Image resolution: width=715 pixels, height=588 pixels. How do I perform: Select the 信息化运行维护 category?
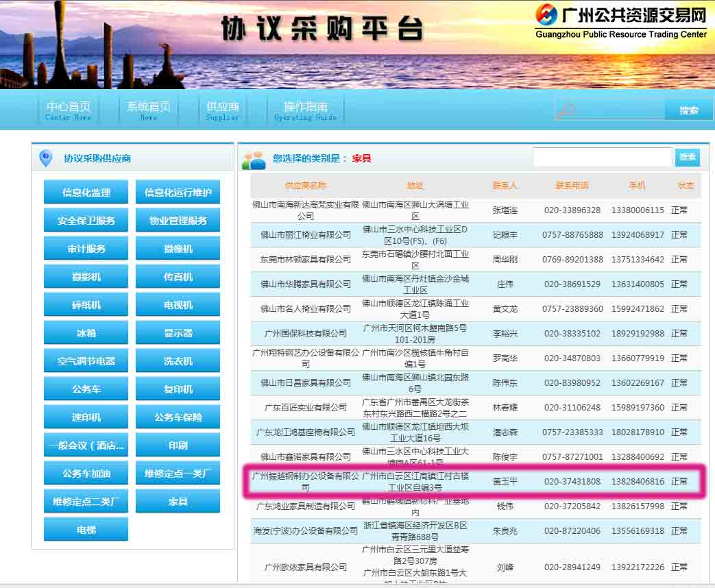[x=178, y=193]
